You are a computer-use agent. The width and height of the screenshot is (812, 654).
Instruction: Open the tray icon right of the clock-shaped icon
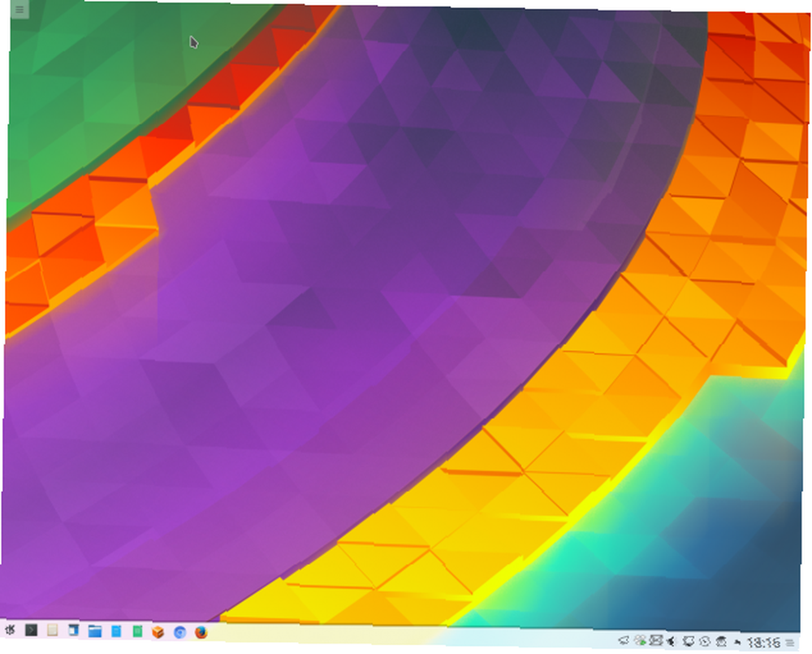click(x=721, y=642)
